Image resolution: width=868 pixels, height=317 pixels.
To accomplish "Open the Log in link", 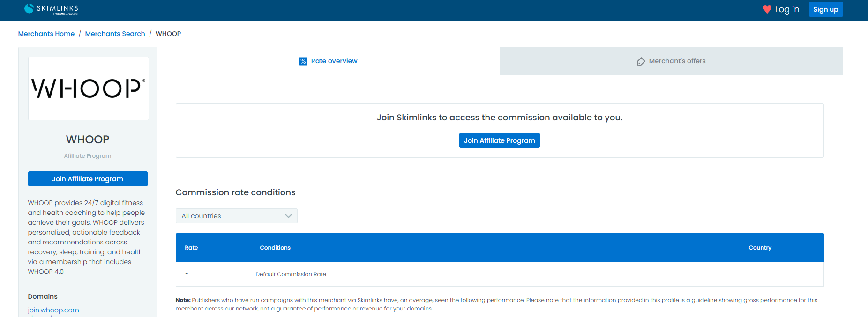I will point(787,9).
